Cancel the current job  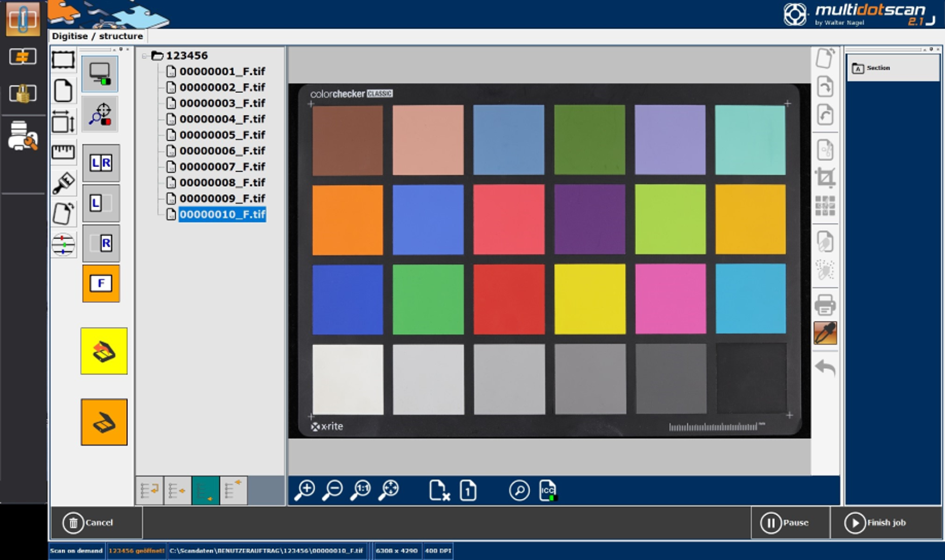point(97,522)
